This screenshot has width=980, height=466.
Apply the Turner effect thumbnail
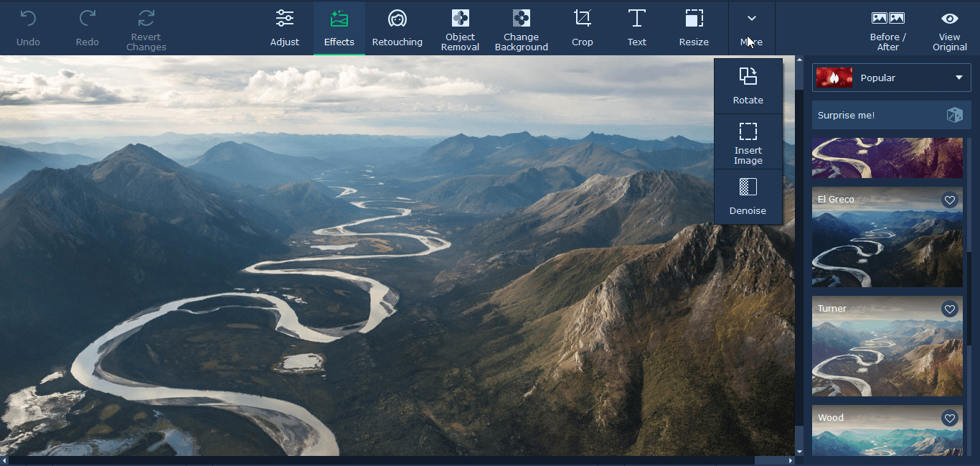pyautogui.click(x=887, y=346)
